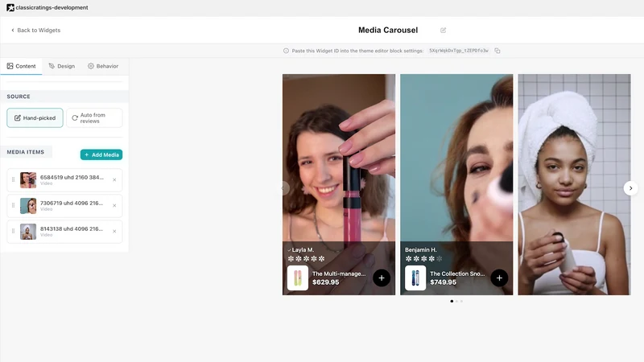Viewport: 644px width, 362px height.
Task: Grab drag handle of 7306719 uhd item
Action: [x=13, y=206]
